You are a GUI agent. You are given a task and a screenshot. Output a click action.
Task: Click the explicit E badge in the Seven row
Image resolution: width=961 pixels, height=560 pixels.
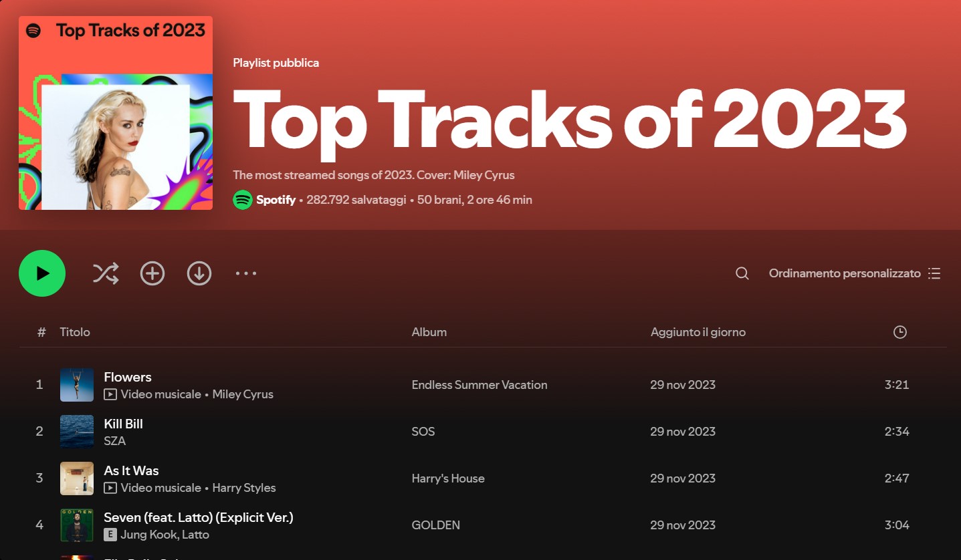coord(110,535)
